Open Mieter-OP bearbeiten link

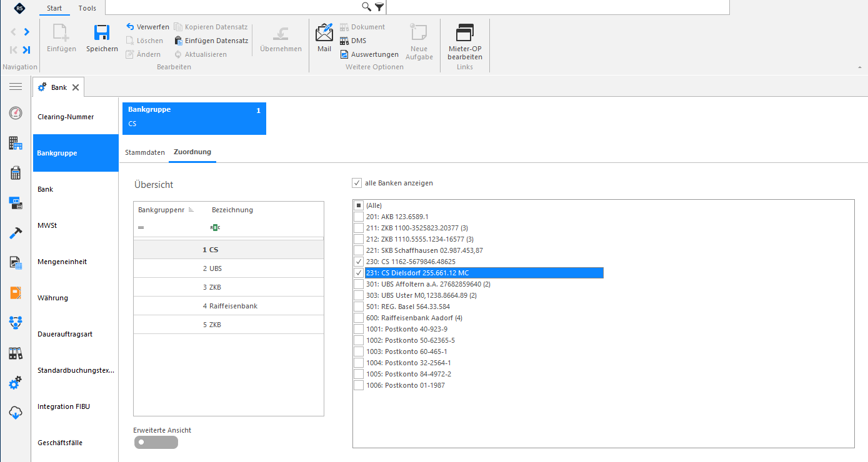click(x=465, y=42)
